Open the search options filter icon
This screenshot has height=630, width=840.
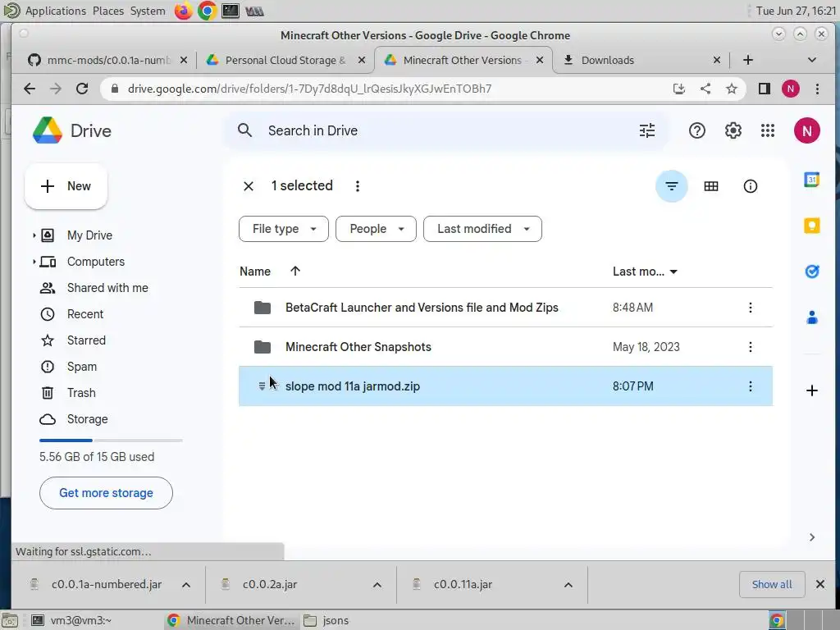coord(647,130)
